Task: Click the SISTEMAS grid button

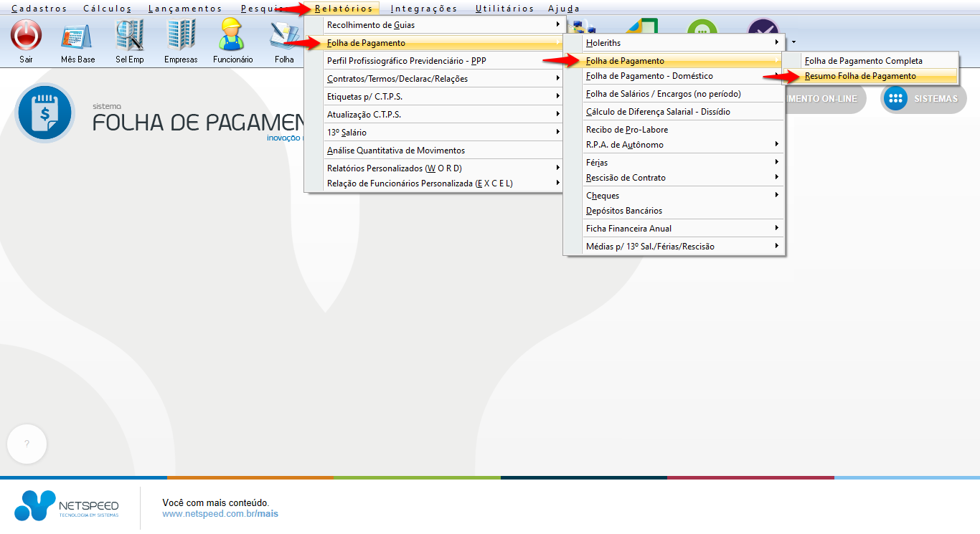Action: [x=923, y=99]
